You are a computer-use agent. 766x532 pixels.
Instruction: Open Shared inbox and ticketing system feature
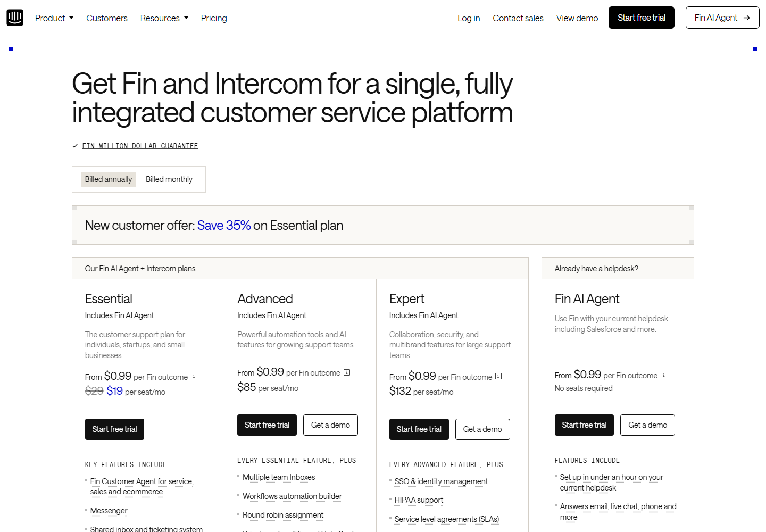146,529
